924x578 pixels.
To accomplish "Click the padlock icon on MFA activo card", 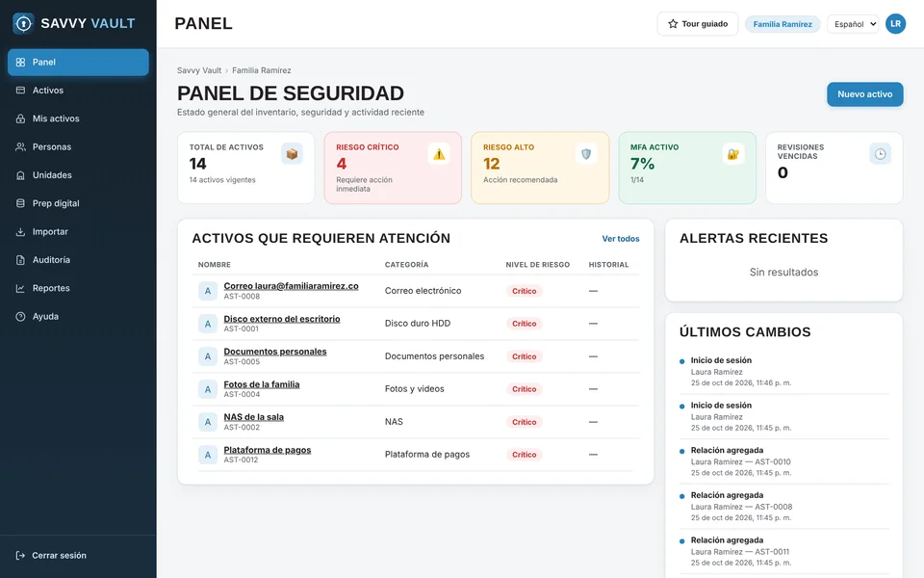I will coord(733,154).
